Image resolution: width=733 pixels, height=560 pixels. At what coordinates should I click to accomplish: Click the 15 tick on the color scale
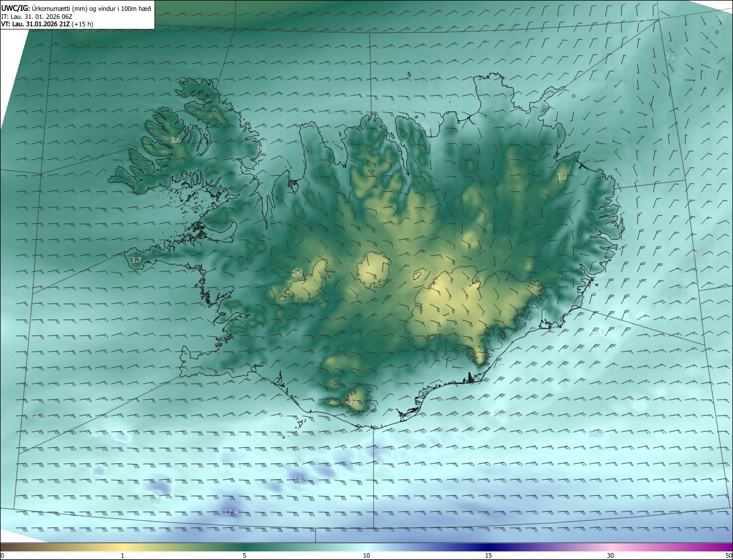[488, 555]
